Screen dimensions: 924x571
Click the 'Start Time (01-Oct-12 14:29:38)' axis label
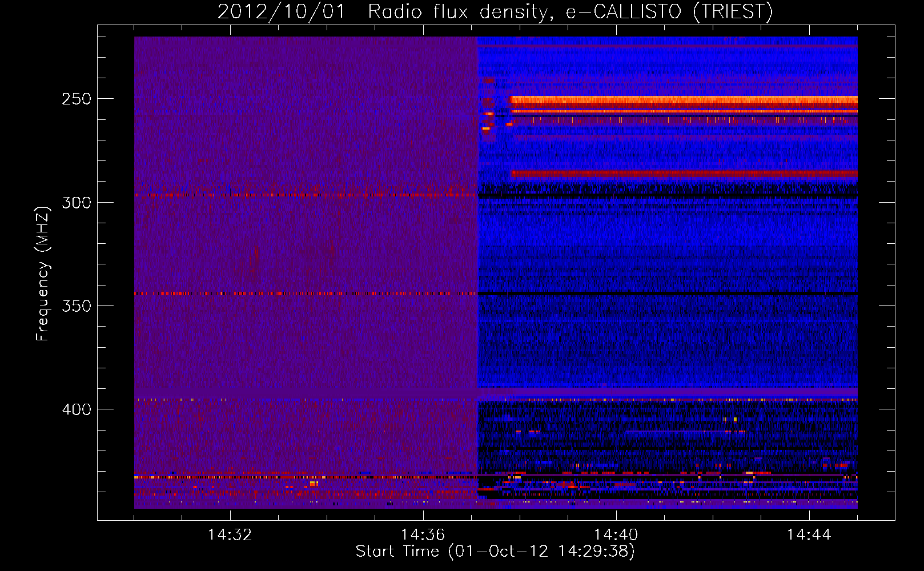point(495,552)
